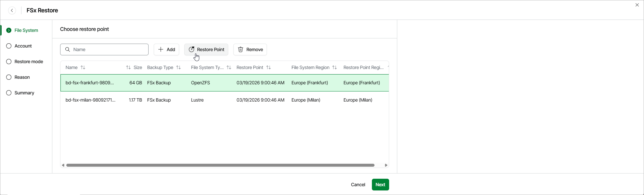Sort by the Restore Point column arrows

[269, 67]
